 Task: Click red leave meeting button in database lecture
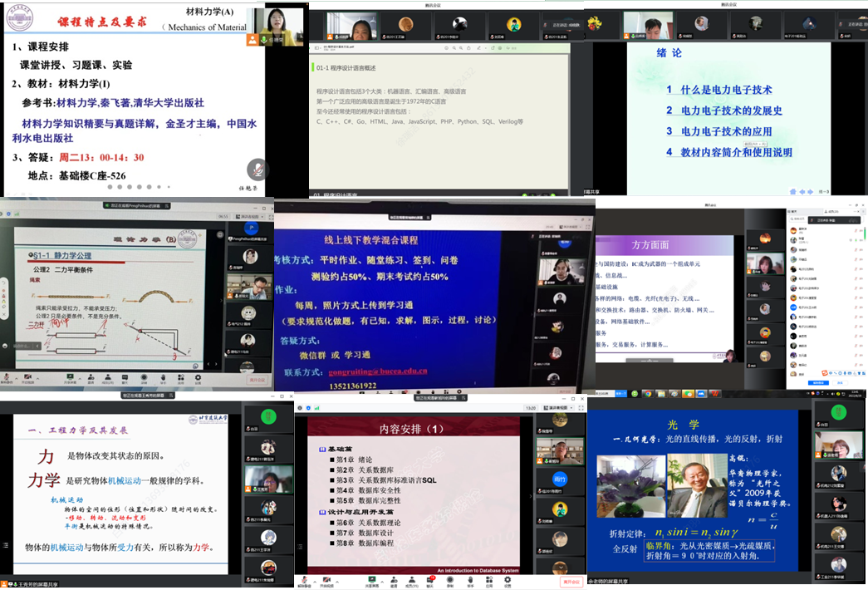click(x=571, y=581)
